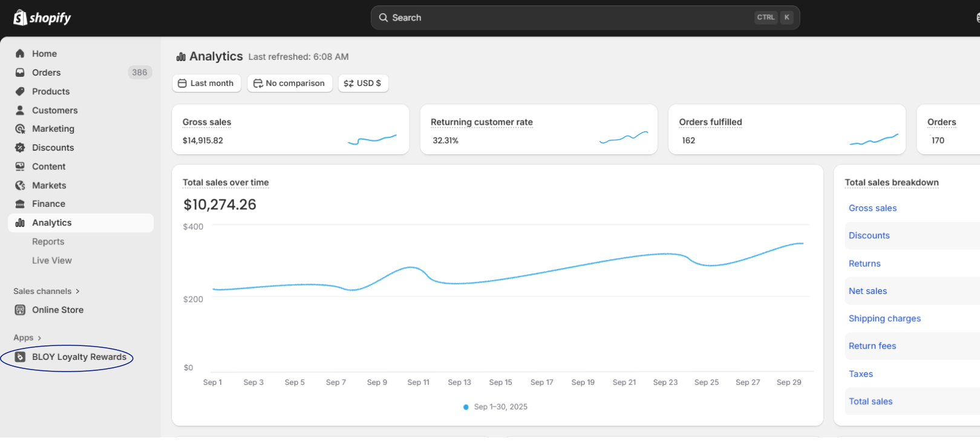Open the Last month date range picker

click(206, 83)
